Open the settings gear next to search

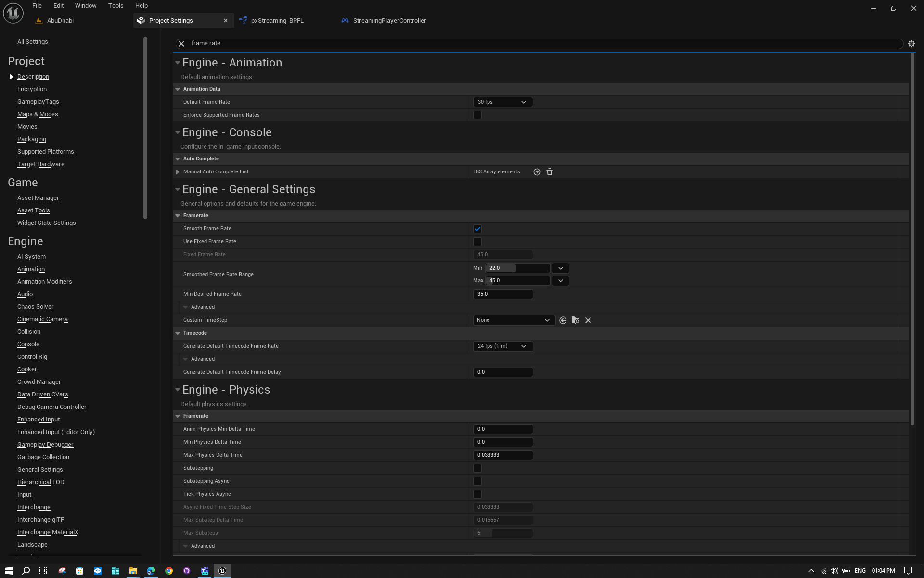911,44
